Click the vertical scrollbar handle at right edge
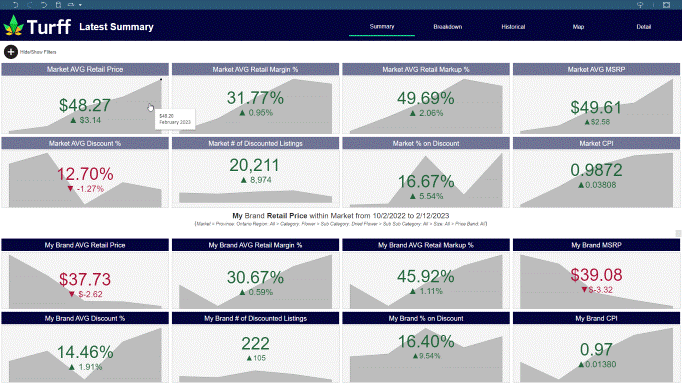The image size is (682, 384). [678, 234]
